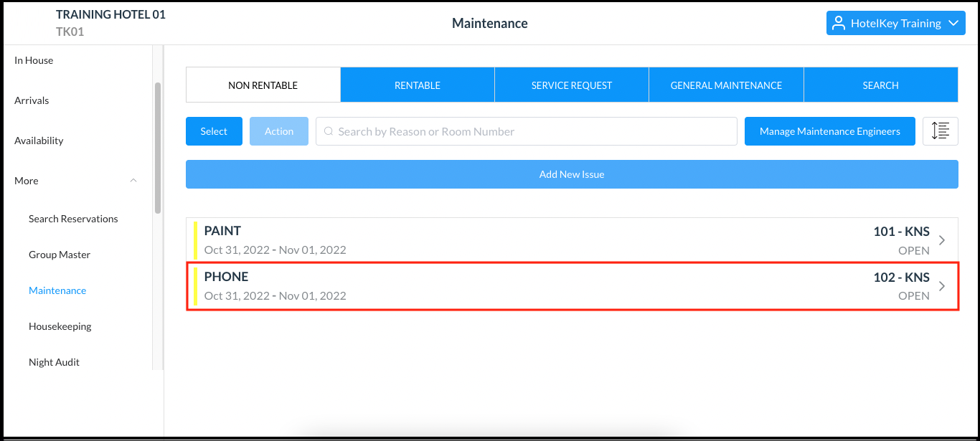Open the PHONE issue via its chevron arrow
The image size is (980, 441).
click(x=942, y=285)
